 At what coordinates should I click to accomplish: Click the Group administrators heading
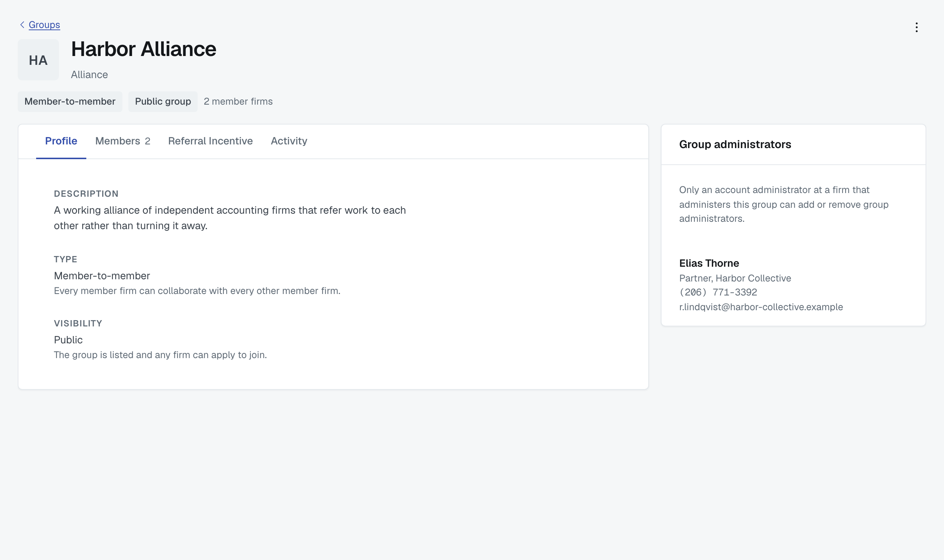[735, 144]
